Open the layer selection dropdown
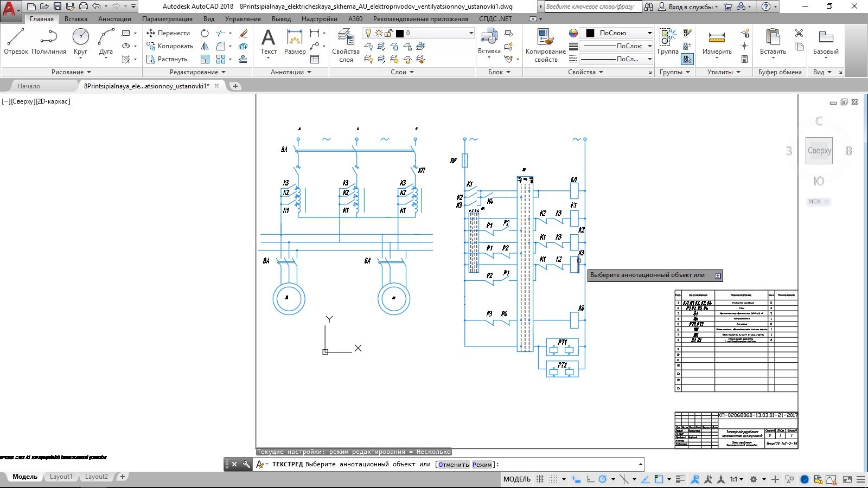The image size is (868, 488). (471, 33)
